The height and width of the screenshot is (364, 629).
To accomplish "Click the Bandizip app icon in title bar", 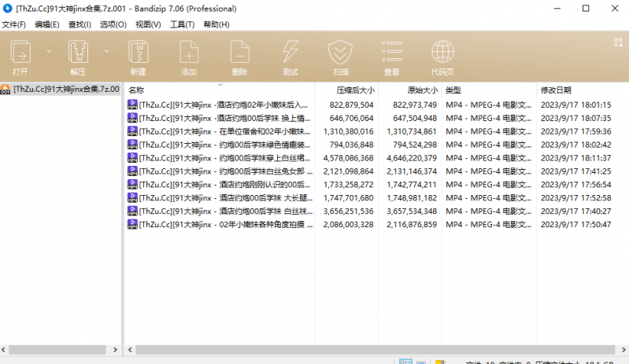I will (7, 8).
